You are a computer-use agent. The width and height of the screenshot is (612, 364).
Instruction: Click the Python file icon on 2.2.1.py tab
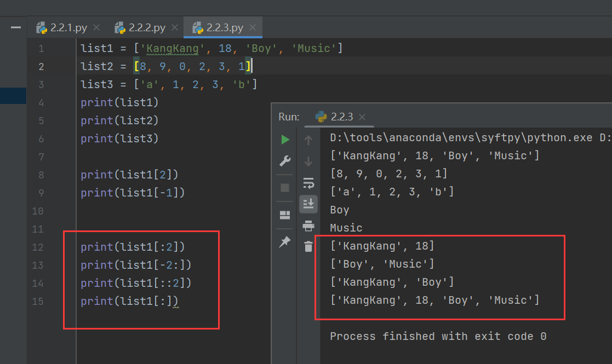[42, 28]
